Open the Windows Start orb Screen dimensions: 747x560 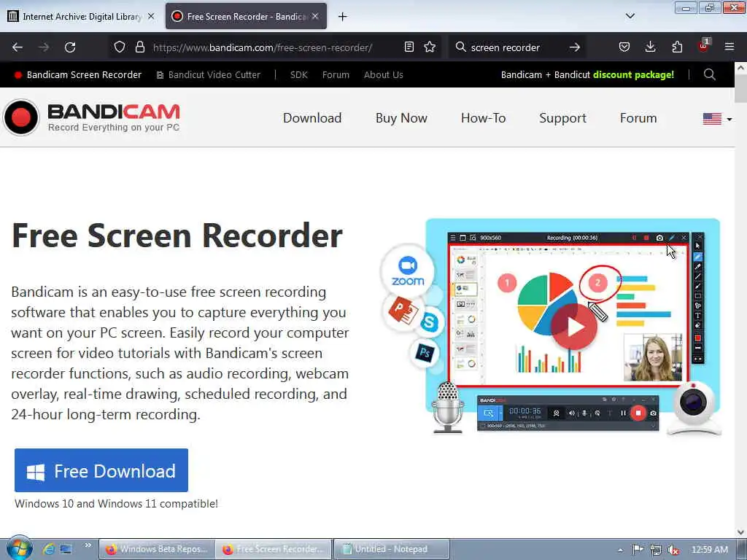19,548
